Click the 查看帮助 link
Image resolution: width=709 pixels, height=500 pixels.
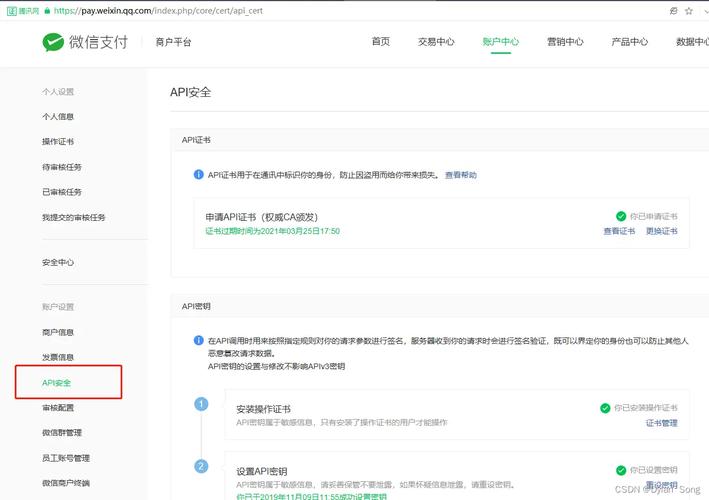pos(461,175)
